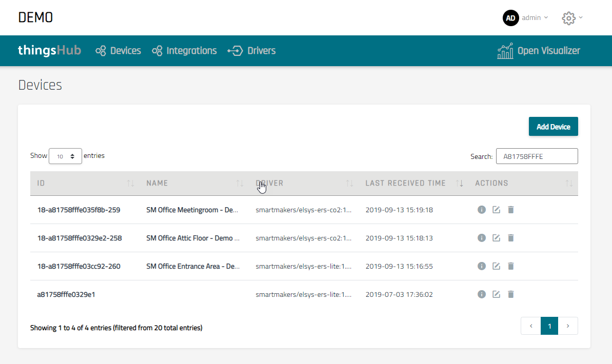Click the Search input field

click(537, 156)
